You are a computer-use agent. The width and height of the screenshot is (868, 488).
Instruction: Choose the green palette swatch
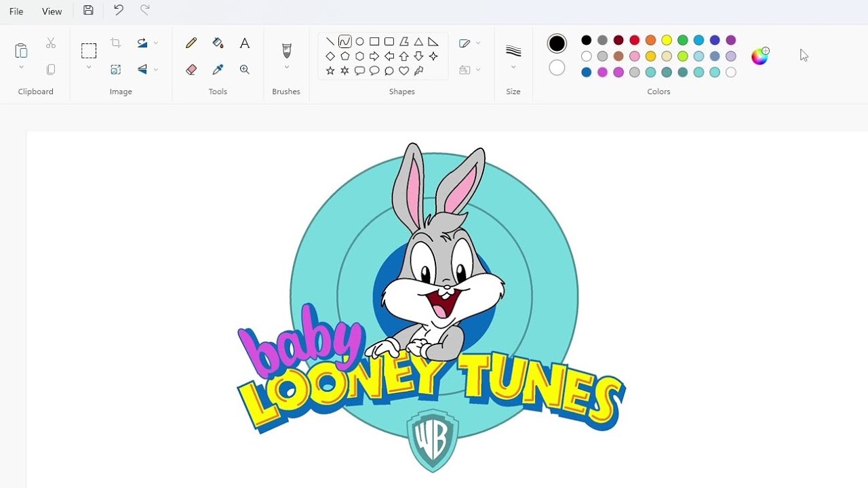[683, 40]
